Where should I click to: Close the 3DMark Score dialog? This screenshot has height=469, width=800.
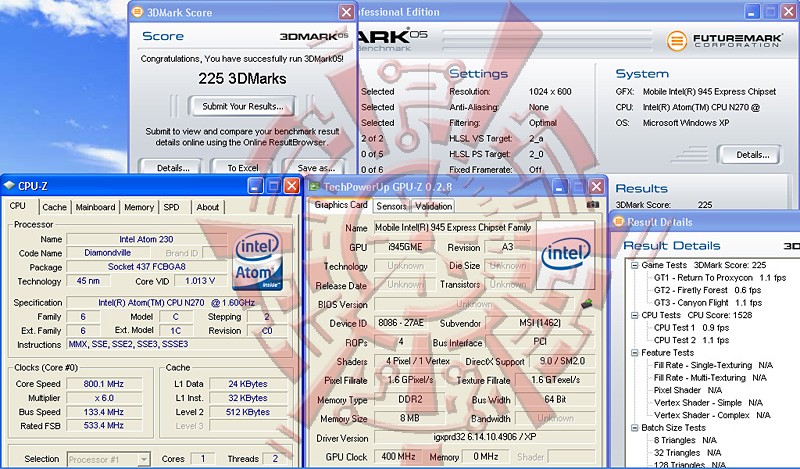tap(346, 12)
